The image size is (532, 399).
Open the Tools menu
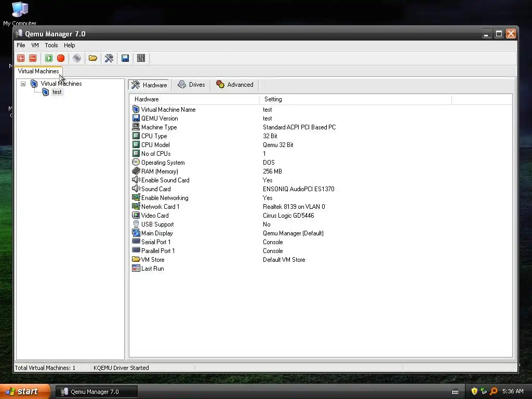coord(51,45)
